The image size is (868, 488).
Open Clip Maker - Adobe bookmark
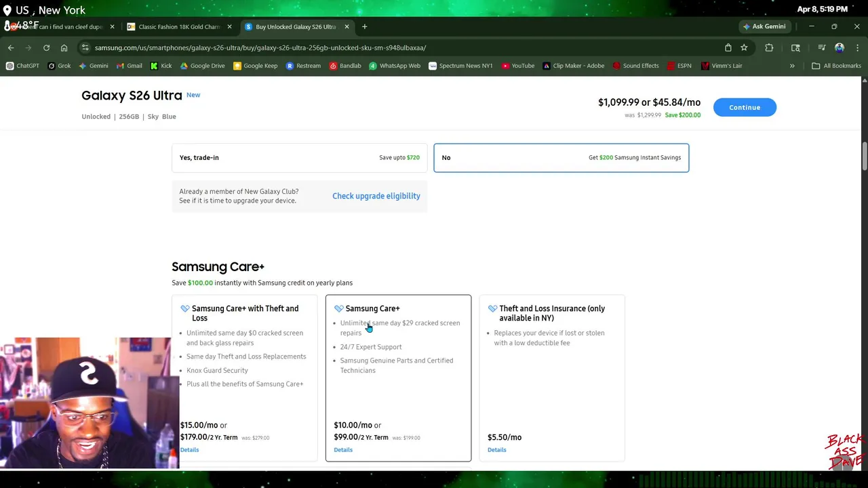pyautogui.click(x=573, y=66)
